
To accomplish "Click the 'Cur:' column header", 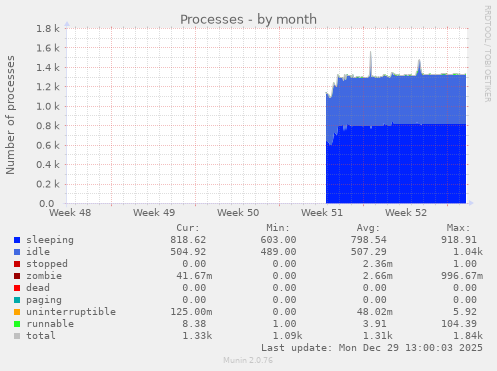I will tap(188, 228).
